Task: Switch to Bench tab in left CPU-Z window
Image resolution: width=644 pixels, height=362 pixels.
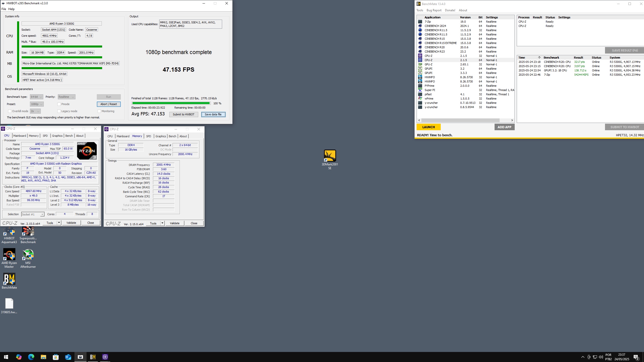Action: point(69,136)
